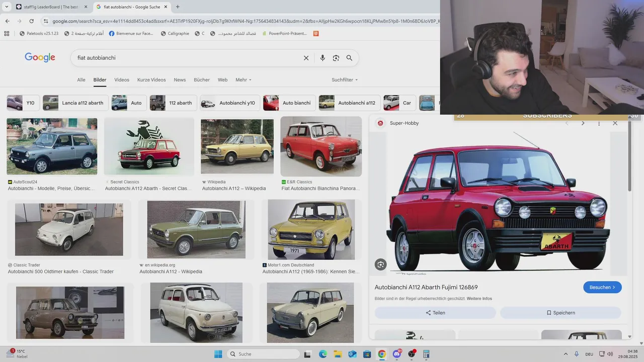This screenshot has width=644, height=362.
Task: Switch to the Alle tab
Action: pos(81,80)
